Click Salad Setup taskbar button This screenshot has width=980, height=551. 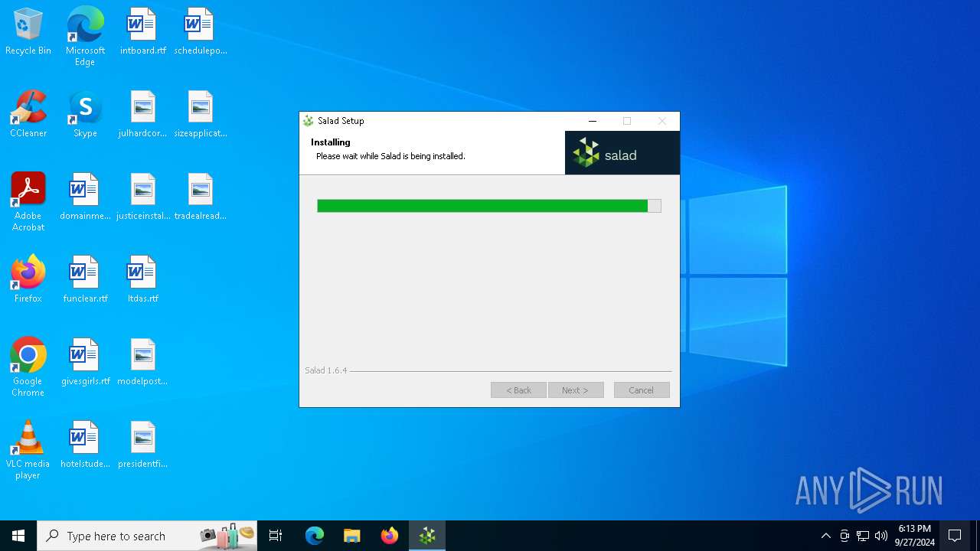(427, 536)
